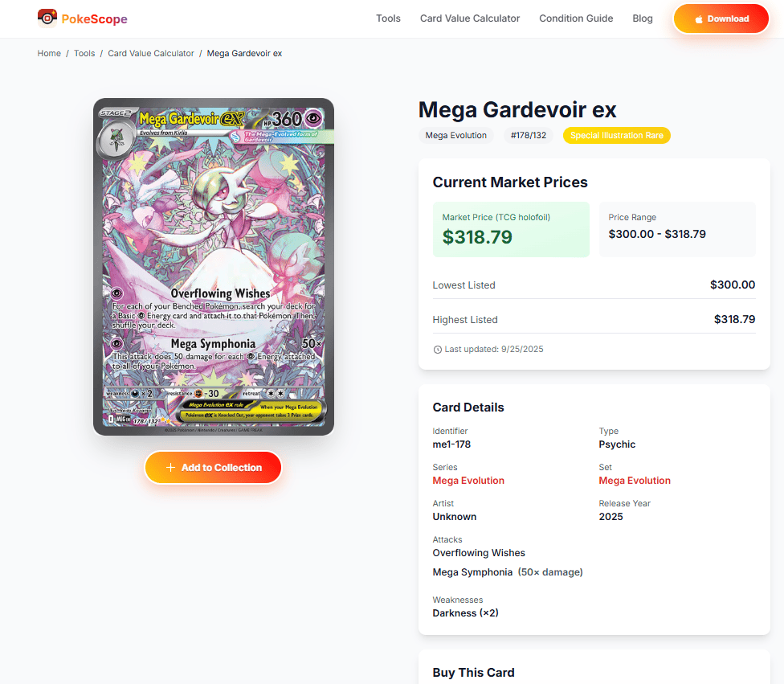The height and width of the screenshot is (684, 784).
Task: Open the Blog page from the navigation
Action: [x=643, y=18]
